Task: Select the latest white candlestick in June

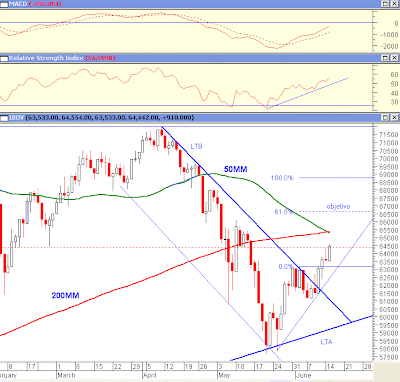Action: 330,253
